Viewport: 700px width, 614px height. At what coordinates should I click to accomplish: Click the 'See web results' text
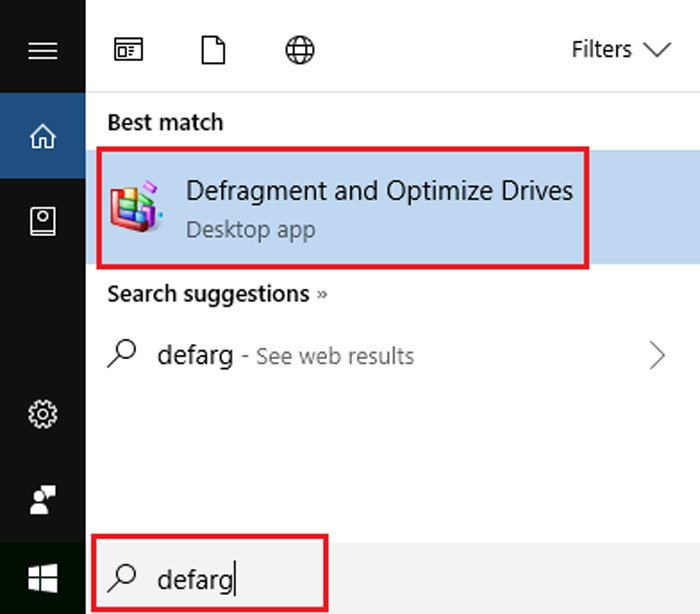[x=334, y=356]
